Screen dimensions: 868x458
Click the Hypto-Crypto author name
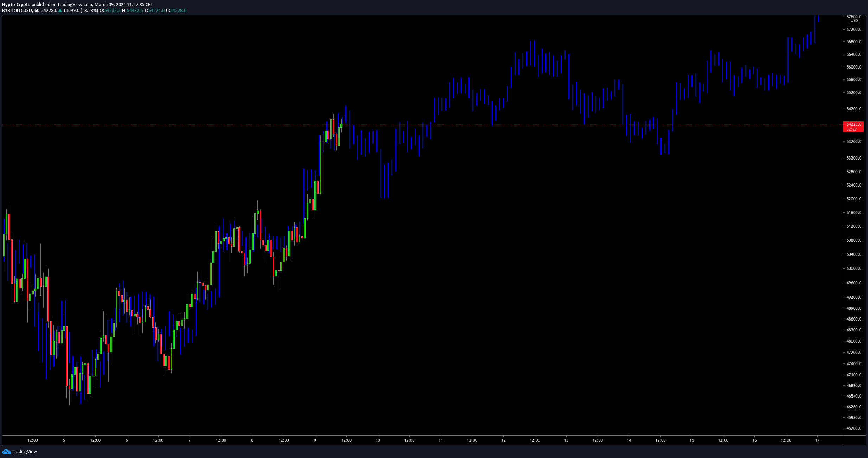point(16,5)
